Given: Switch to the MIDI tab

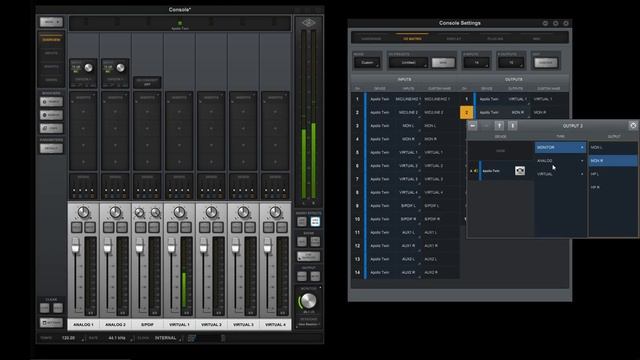Looking at the screenshot, I should point(536,39).
